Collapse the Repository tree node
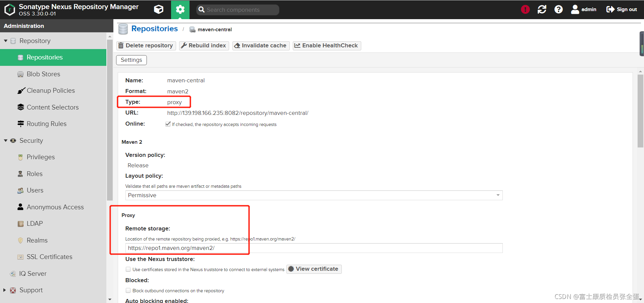The width and height of the screenshot is (644, 303). click(x=5, y=41)
